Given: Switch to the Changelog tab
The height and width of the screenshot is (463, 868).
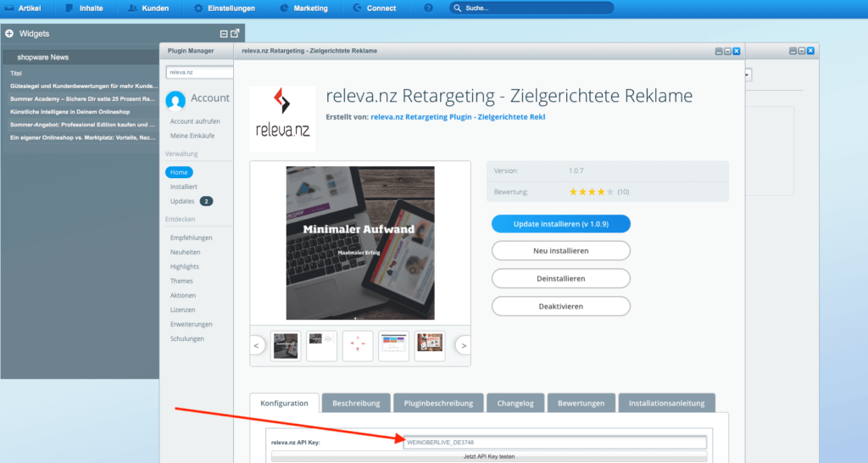Looking at the screenshot, I should tap(515, 403).
